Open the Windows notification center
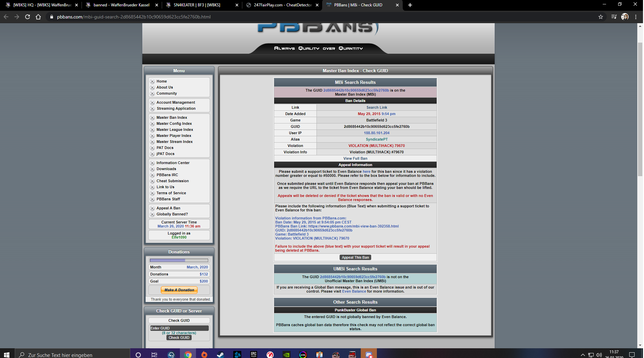The width and height of the screenshot is (644, 358). point(632,355)
